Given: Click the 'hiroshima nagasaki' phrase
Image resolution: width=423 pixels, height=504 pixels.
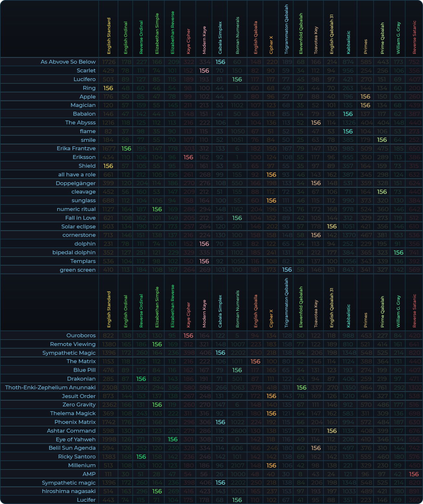Looking at the screenshot, I should click(69, 491).
